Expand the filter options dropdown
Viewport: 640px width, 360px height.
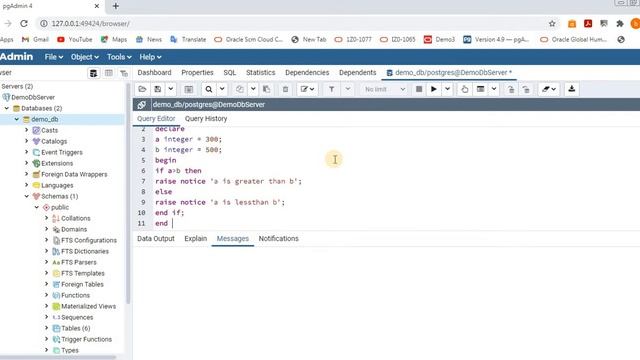[x=348, y=89]
